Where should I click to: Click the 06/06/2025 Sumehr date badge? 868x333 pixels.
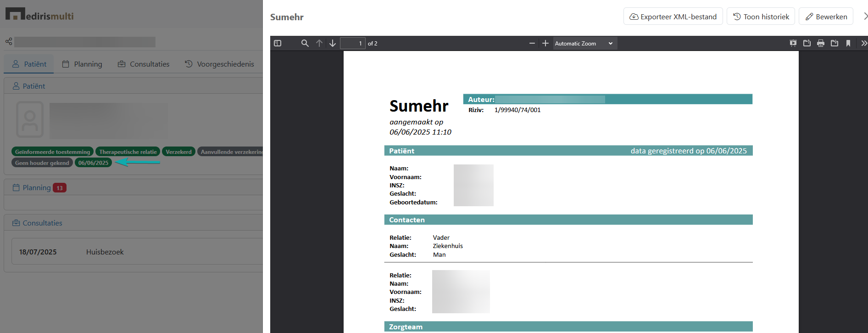(93, 163)
